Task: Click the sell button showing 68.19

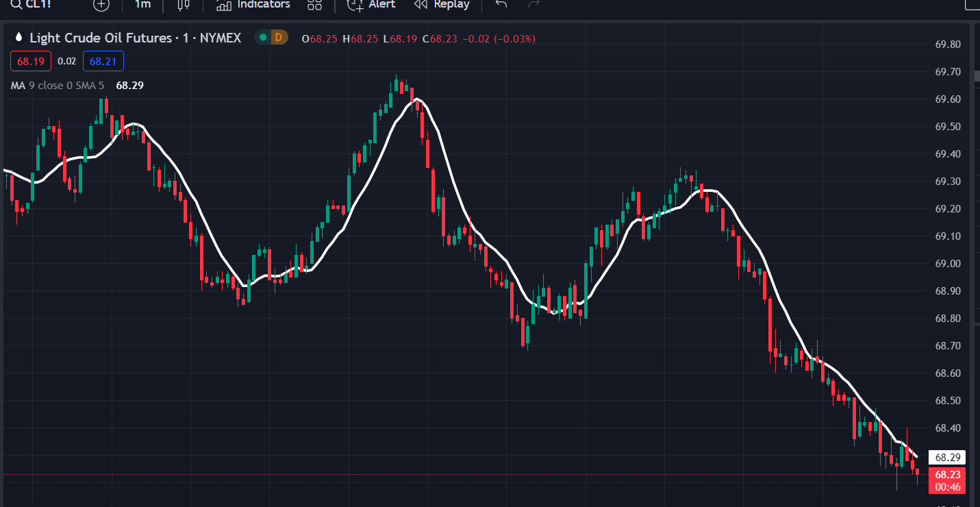Action: (x=30, y=60)
